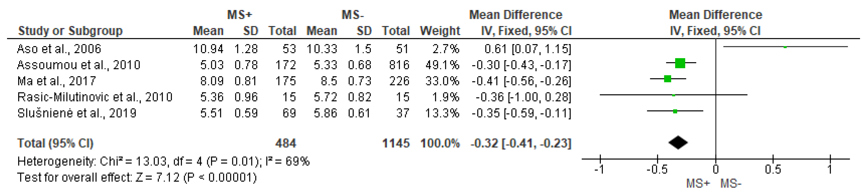Click the green square for Ma et al., 2017

click(667, 79)
